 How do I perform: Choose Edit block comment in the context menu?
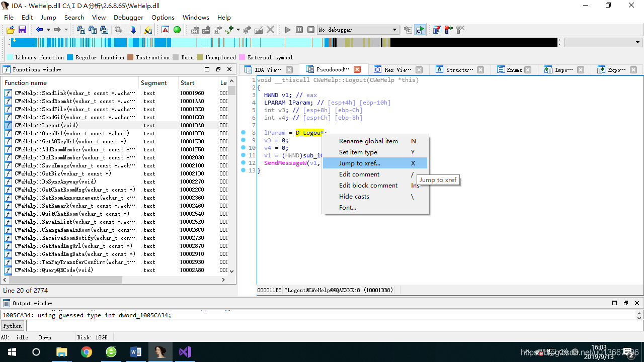[x=375, y=185]
